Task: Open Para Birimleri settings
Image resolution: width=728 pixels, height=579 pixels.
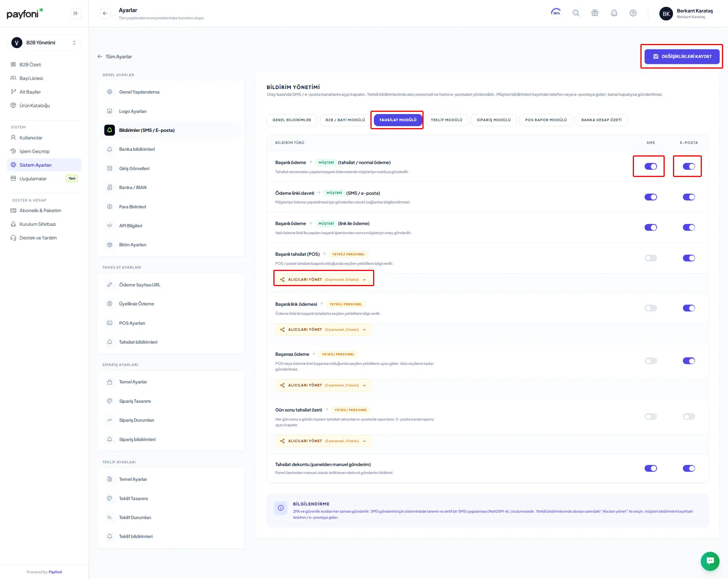Action: tap(171, 207)
